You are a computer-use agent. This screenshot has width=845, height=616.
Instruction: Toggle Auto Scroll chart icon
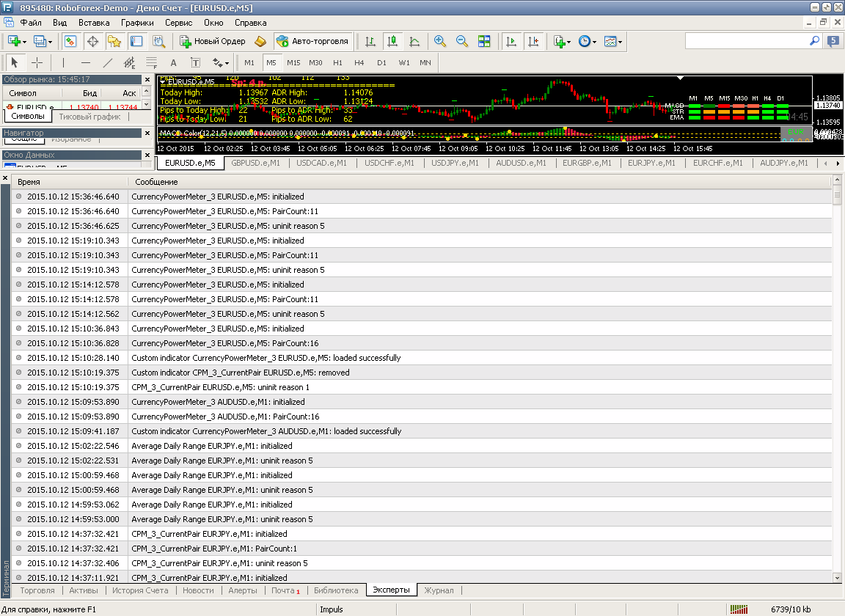coord(511,42)
